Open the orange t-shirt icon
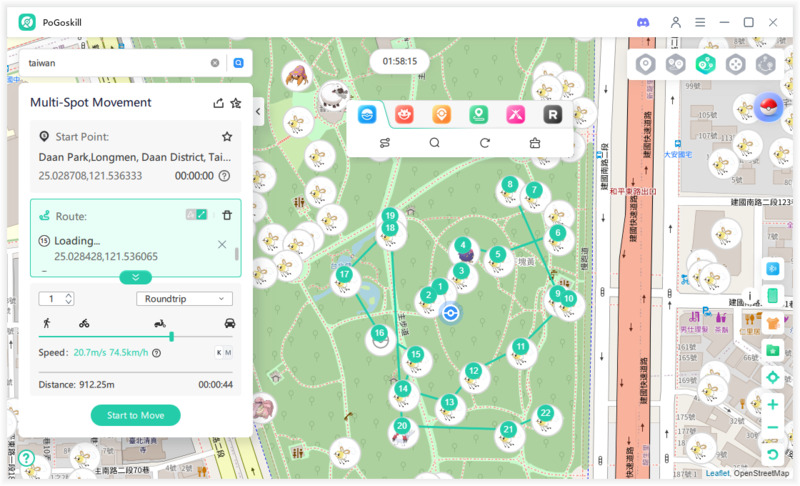The image size is (800, 486). [x=772, y=323]
